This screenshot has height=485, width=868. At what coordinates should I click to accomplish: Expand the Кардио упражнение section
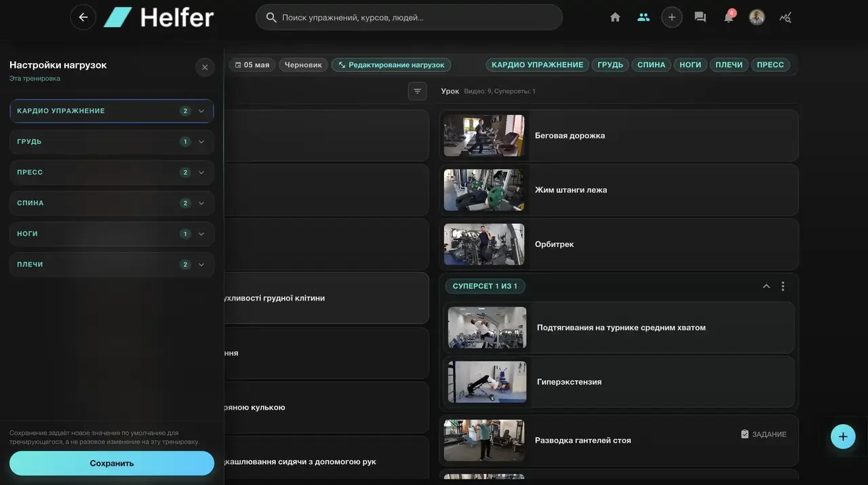[112, 111]
